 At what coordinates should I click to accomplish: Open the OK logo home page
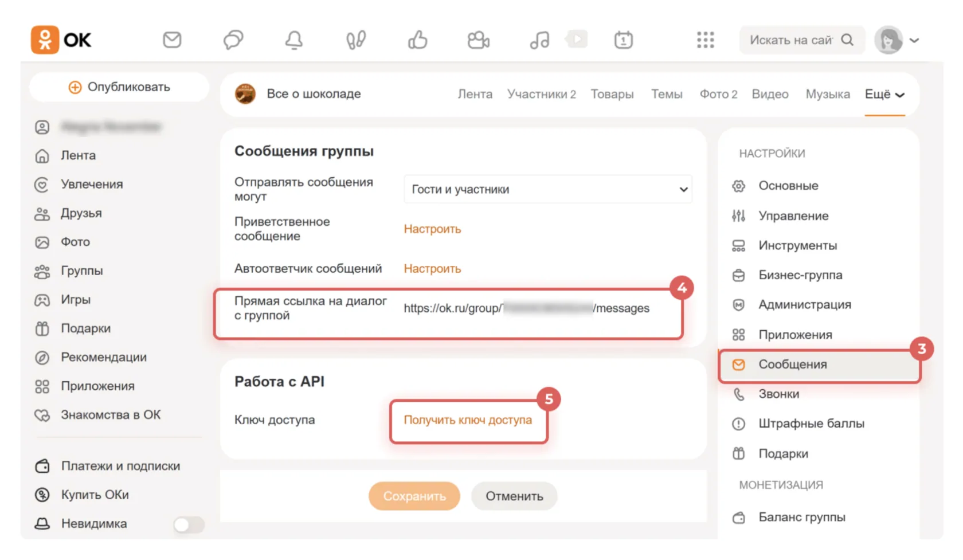coord(61,40)
